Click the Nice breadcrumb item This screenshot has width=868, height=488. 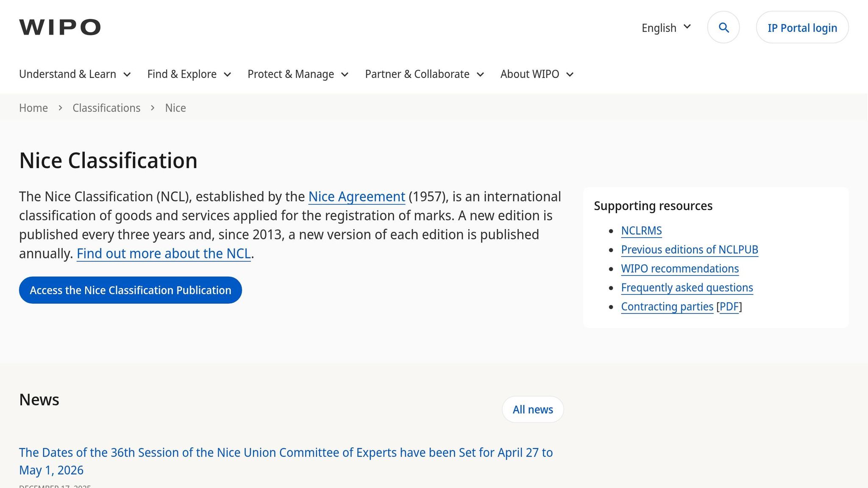(x=175, y=108)
